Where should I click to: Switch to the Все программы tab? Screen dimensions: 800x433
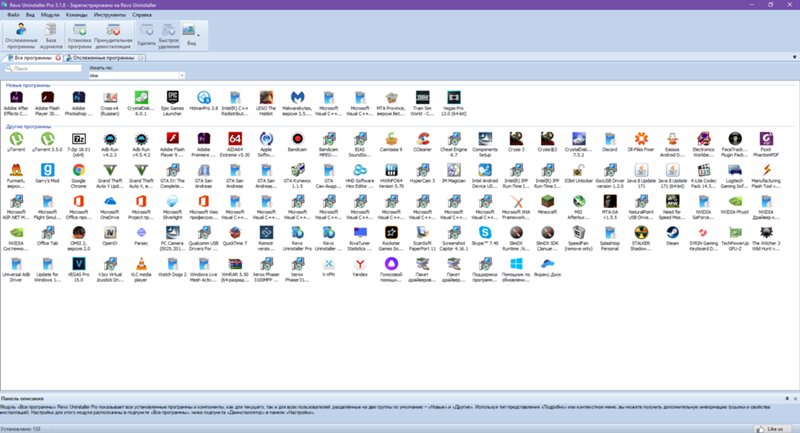coord(31,58)
